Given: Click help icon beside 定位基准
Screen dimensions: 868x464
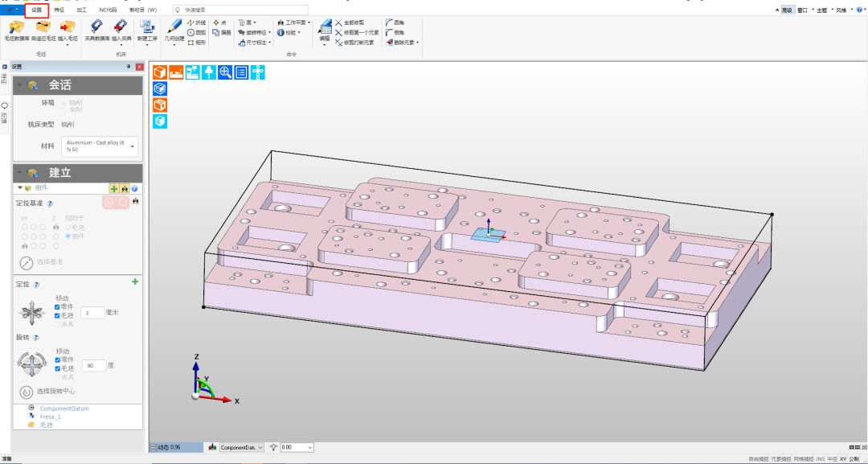Looking at the screenshot, I should coord(50,203).
